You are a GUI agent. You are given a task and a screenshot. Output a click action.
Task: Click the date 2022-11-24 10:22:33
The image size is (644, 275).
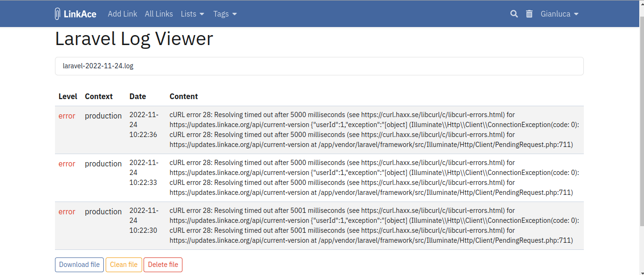coord(144,173)
